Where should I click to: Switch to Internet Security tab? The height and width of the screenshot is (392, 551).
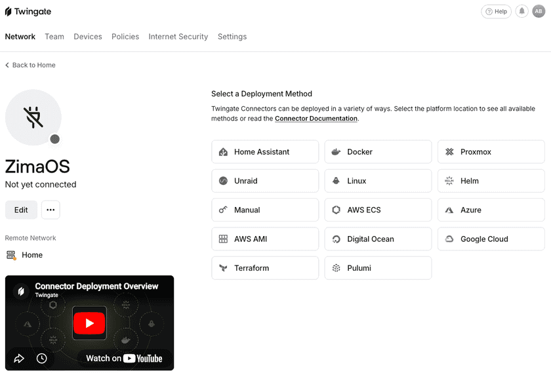178,37
